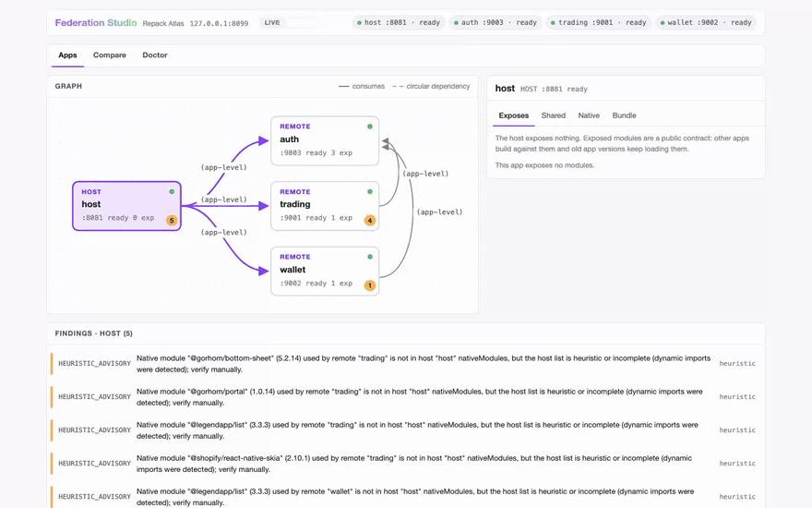Click the auth :9003 ready status chip
Screen dimensions: 812x508
coord(496,23)
